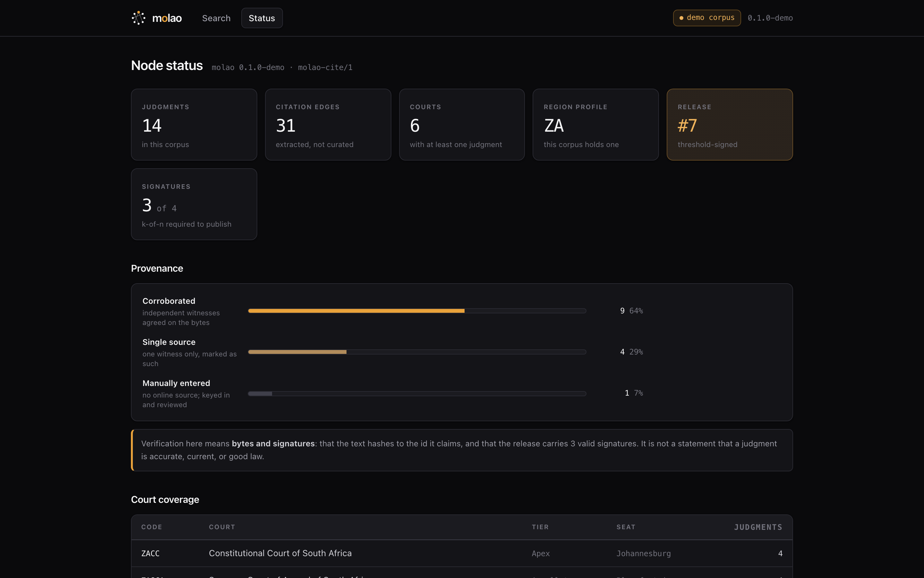Click the molao brand name
The width and height of the screenshot is (924, 578).
pyautogui.click(x=167, y=18)
